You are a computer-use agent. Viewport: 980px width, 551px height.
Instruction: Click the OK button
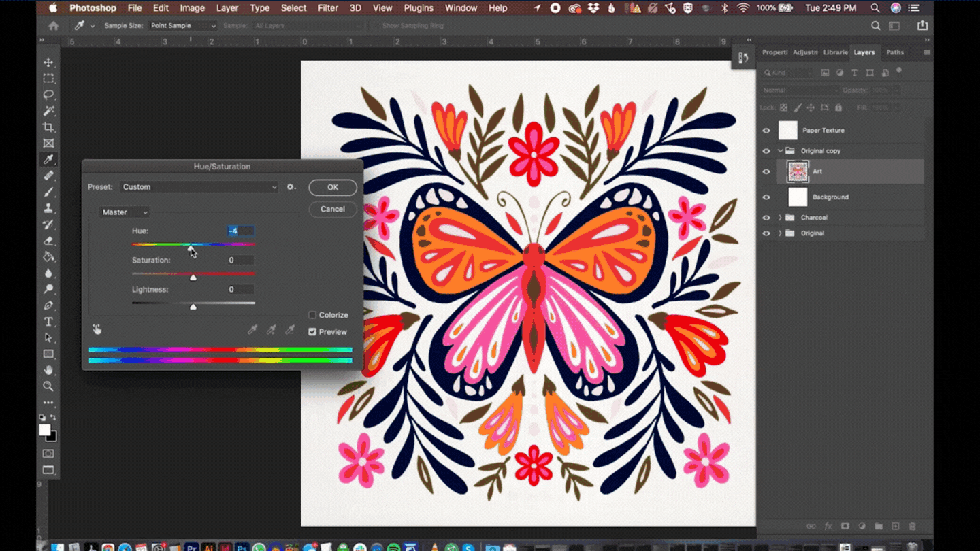pos(332,187)
